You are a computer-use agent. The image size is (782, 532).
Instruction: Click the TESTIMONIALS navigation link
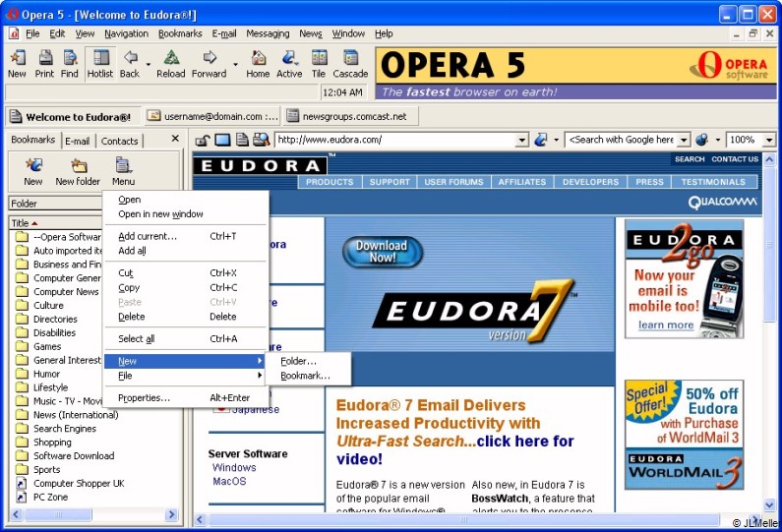(714, 182)
